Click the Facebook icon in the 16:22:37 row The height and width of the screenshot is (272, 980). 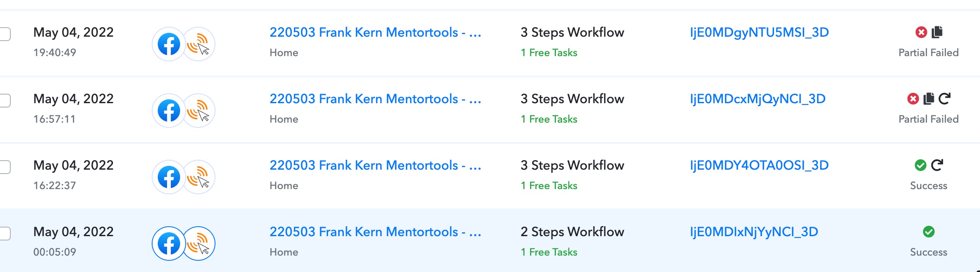[169, 177]
